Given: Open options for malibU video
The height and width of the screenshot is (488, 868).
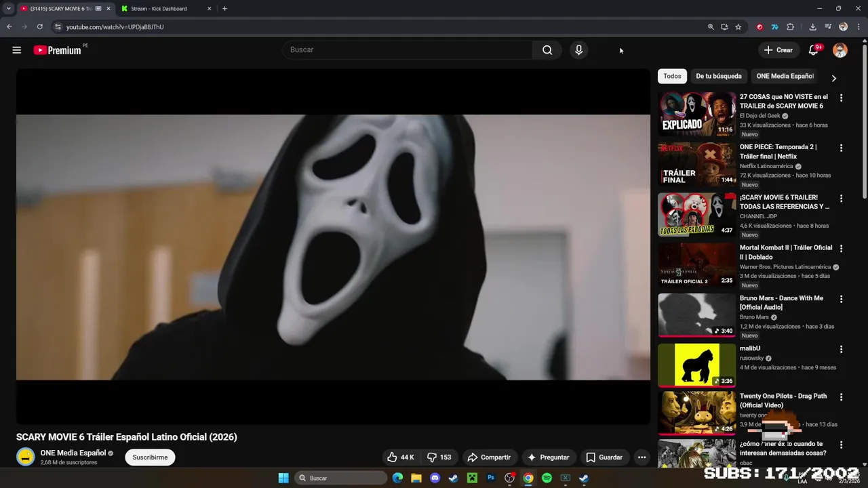Looking at the screenshot, I should point(841,350).
